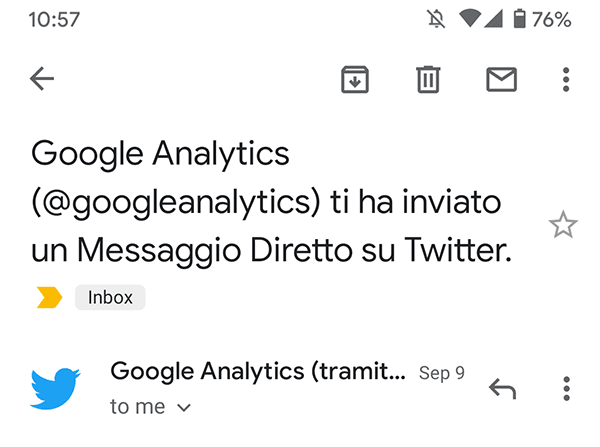Open the Twitter bird sender avatar
The width and height of the screenshot is (600, 447).
tap(55, 388)
